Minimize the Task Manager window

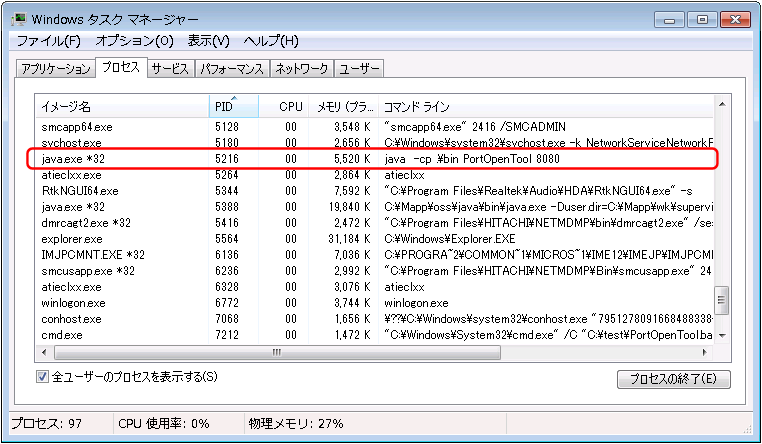click(670, 20)
